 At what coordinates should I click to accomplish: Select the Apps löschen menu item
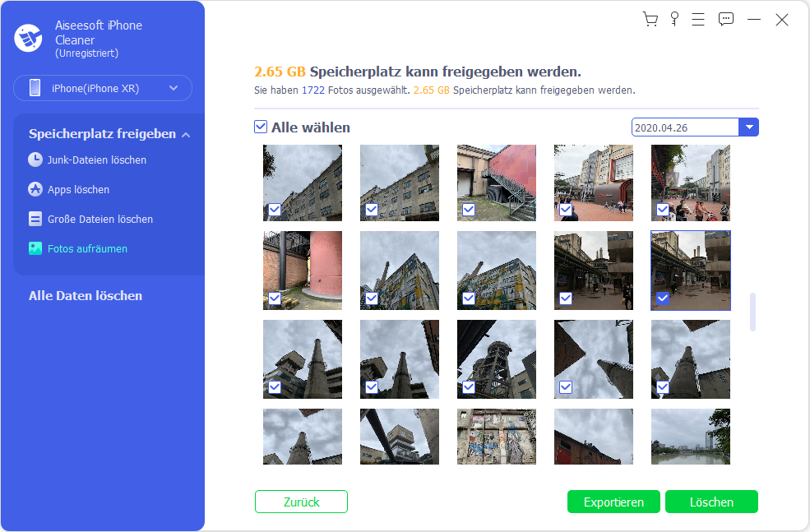[x=78, y=189]
